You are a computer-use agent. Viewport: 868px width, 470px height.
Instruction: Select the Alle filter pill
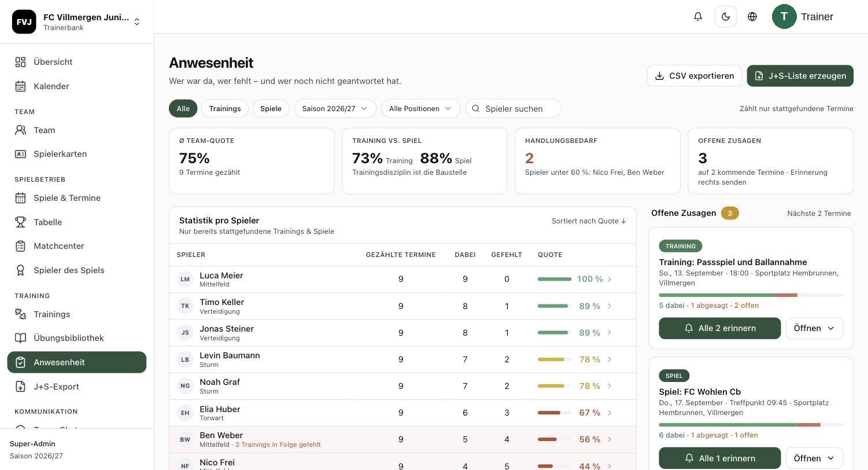(183, 109)
